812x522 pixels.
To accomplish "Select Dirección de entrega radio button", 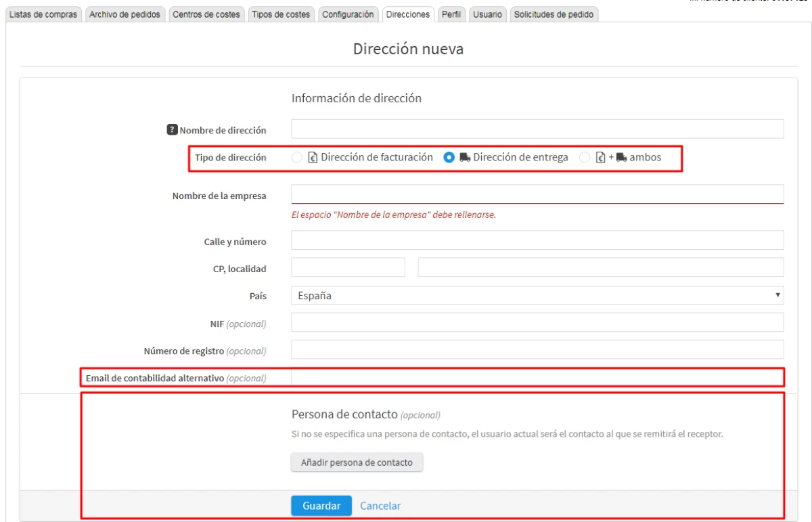I will (448, 157).
